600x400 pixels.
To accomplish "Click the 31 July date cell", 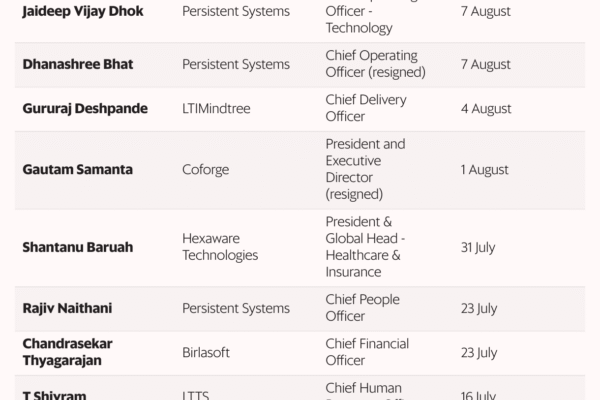I will click(479, 245).
